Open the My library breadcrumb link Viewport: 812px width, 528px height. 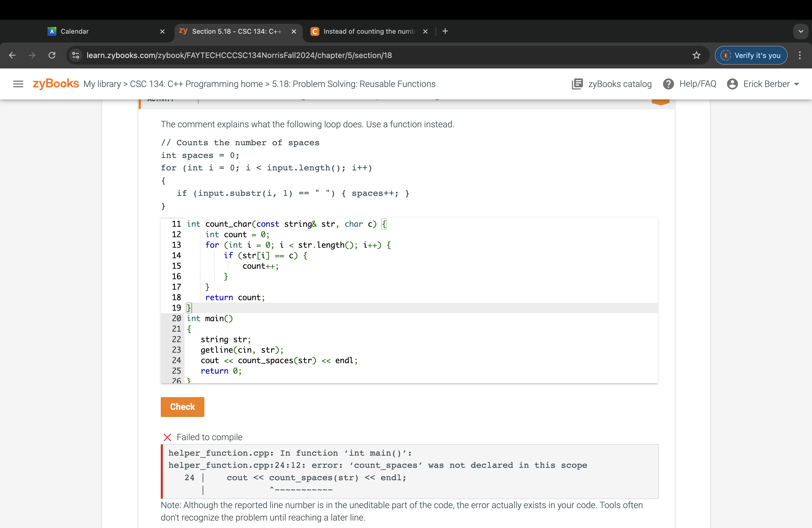pyautogui.click(x=102, y=84)
